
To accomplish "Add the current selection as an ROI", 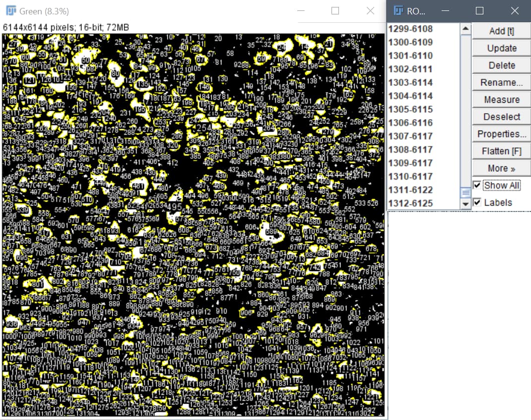I will pyautogui.click(x=501, y=31).
